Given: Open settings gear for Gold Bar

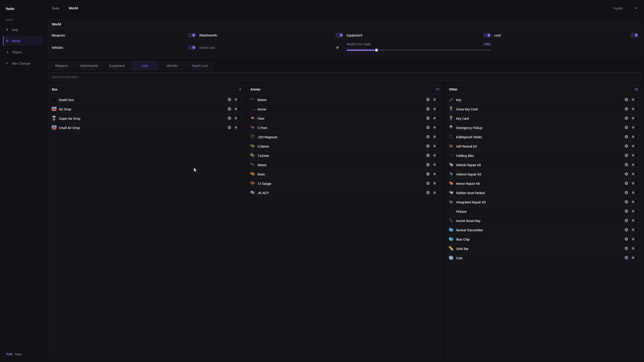Looking at the screenshot, I should click(626, 248).
